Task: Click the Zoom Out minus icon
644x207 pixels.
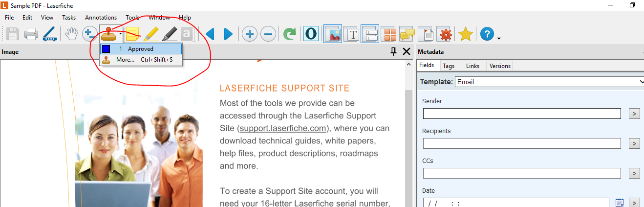Action: tap(268, 34)
